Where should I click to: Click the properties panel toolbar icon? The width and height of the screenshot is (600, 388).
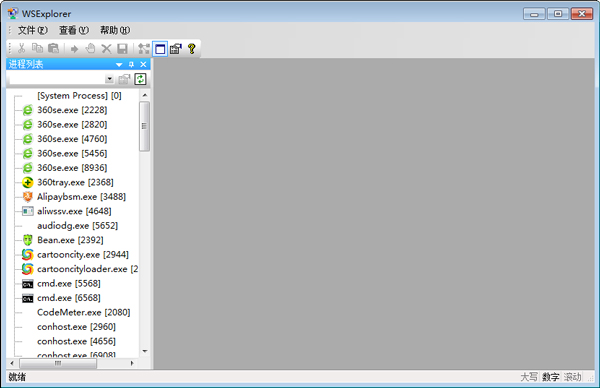point(176,49)
